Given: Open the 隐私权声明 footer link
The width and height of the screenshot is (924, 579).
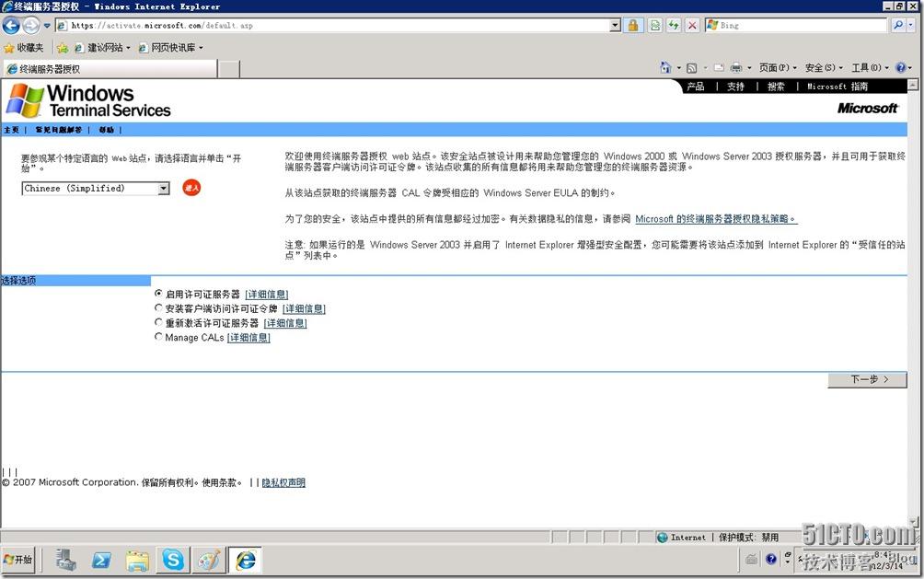Looking at the screenshot, I should coord(283,482).
